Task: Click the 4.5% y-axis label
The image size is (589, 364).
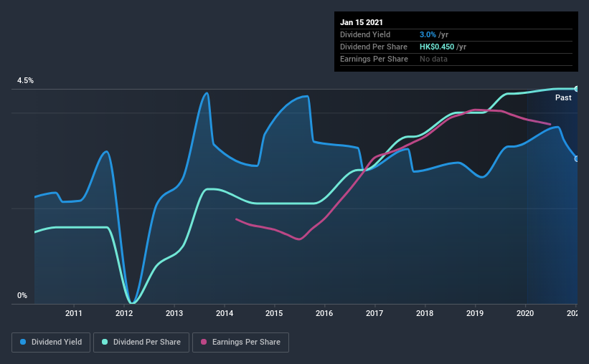Action: tap(25, 81)
